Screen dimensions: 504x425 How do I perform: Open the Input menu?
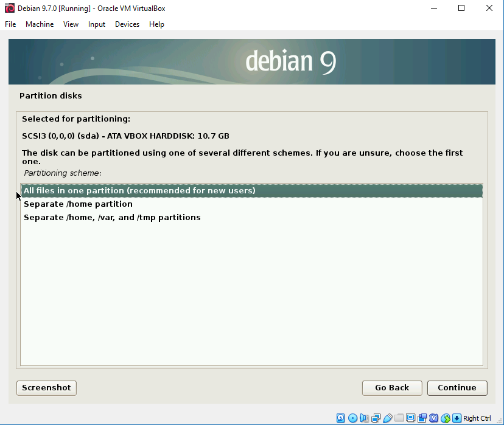coord(97,24)
